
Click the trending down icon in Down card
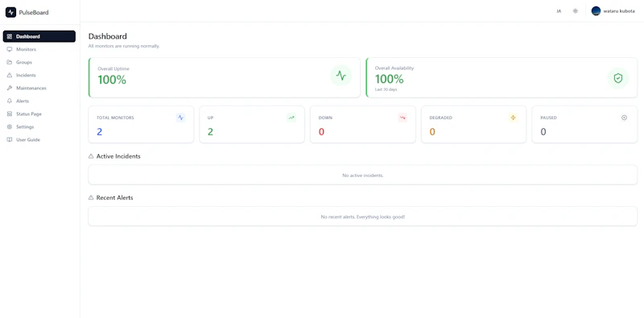(x=402, y=118)
